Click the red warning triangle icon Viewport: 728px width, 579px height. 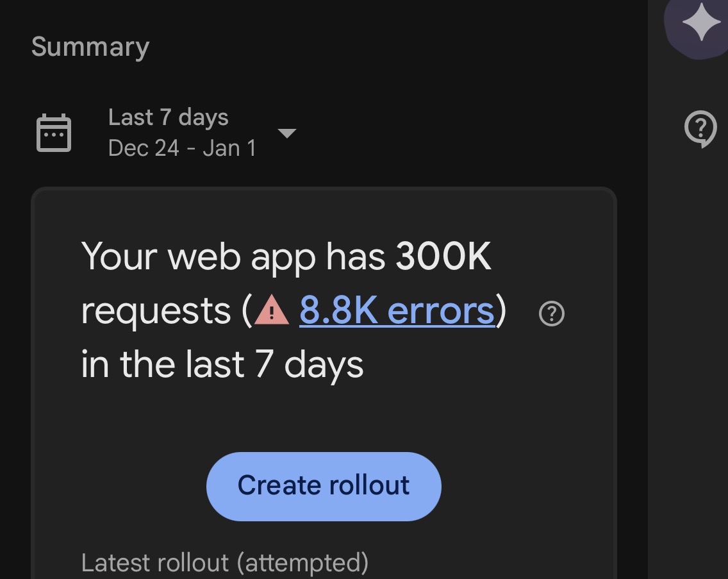tap(272, 312)
